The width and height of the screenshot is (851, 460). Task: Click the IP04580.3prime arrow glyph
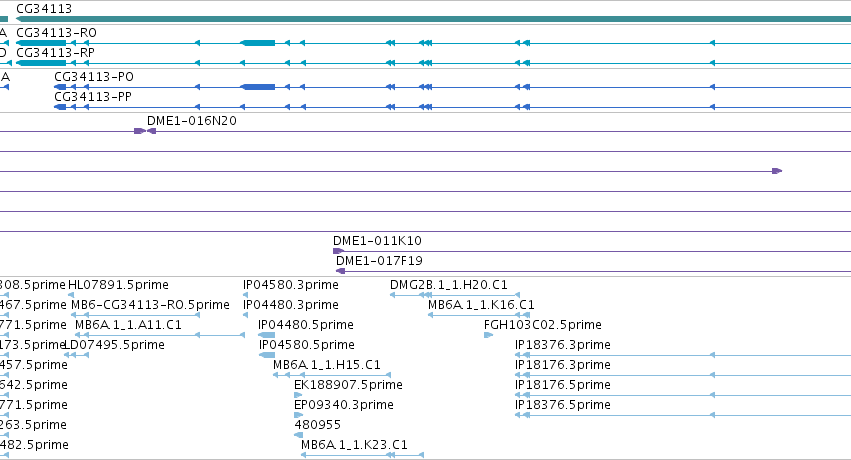[245, 295]
